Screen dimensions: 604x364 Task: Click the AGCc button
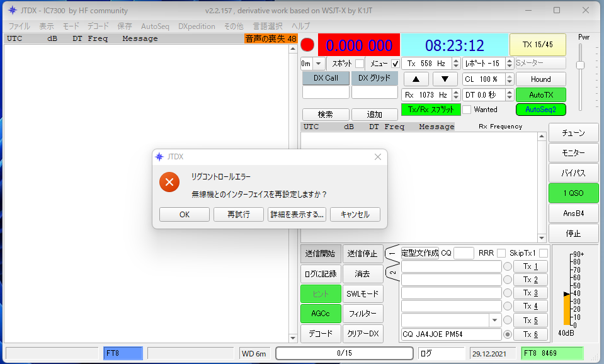click(321, 314)
